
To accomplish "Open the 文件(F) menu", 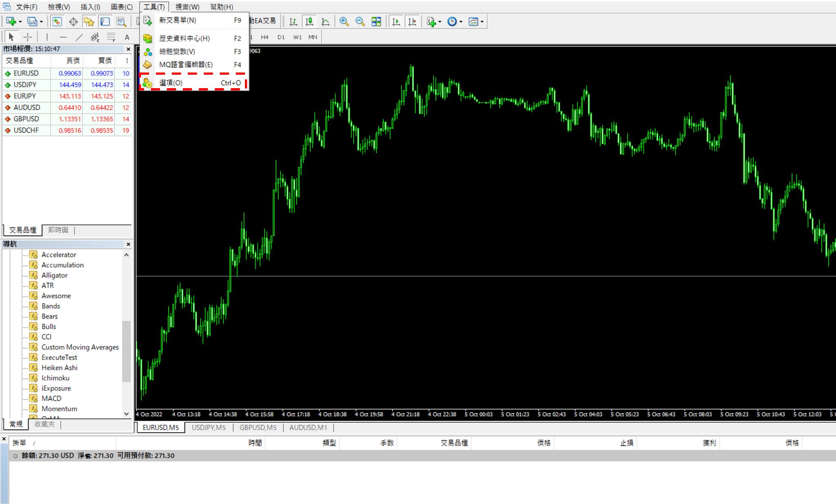I will [x=27, y=7].
